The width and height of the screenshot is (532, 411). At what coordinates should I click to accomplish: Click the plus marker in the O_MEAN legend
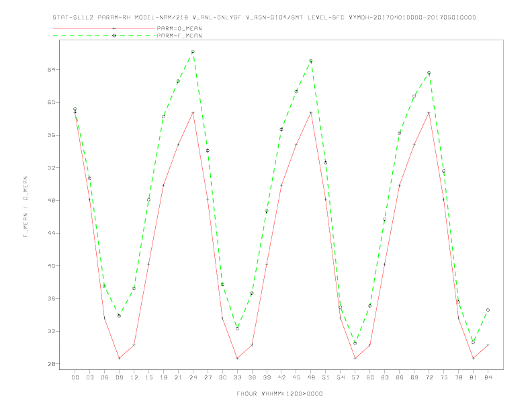pyautogui.click(x=114, y=28)
